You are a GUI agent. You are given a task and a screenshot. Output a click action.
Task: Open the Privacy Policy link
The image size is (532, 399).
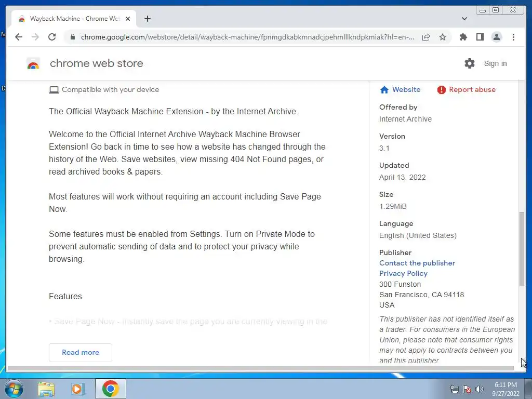tap(403, 273)
